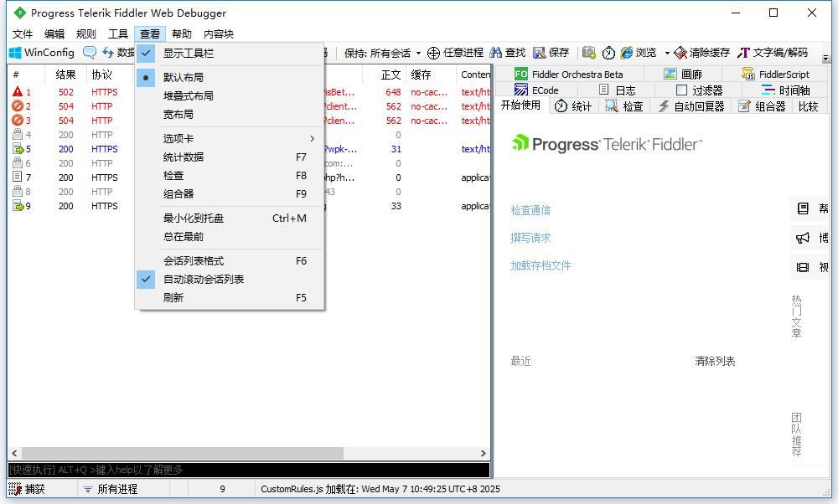Click the film strip video icon
The width and height of the screenshot is (838, 504).
pos(803,267)
